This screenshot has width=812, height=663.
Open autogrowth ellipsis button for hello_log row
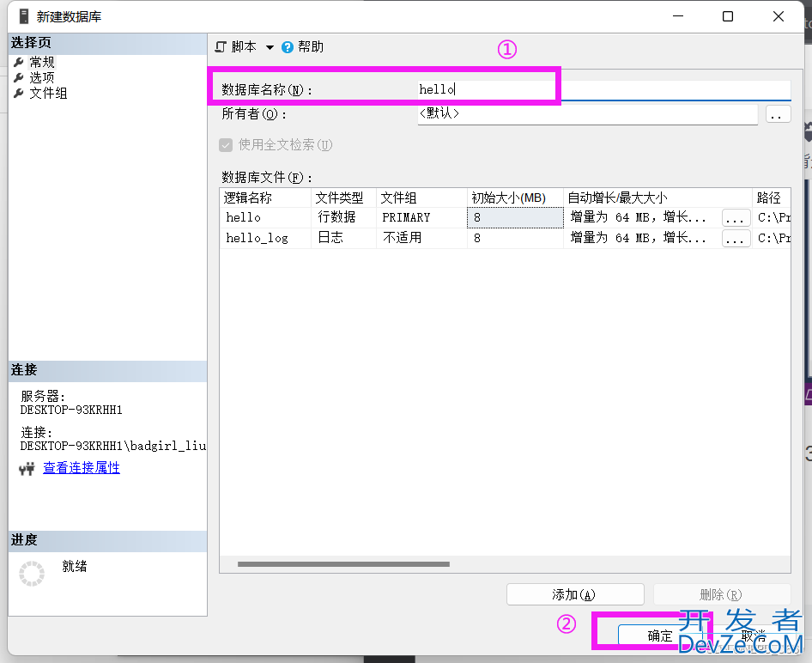(736, 239)
